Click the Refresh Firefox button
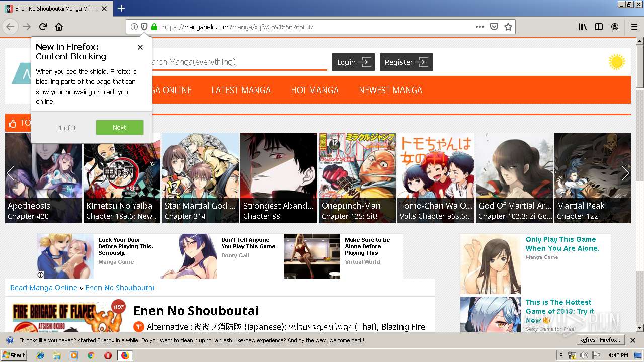 point(600,340)
